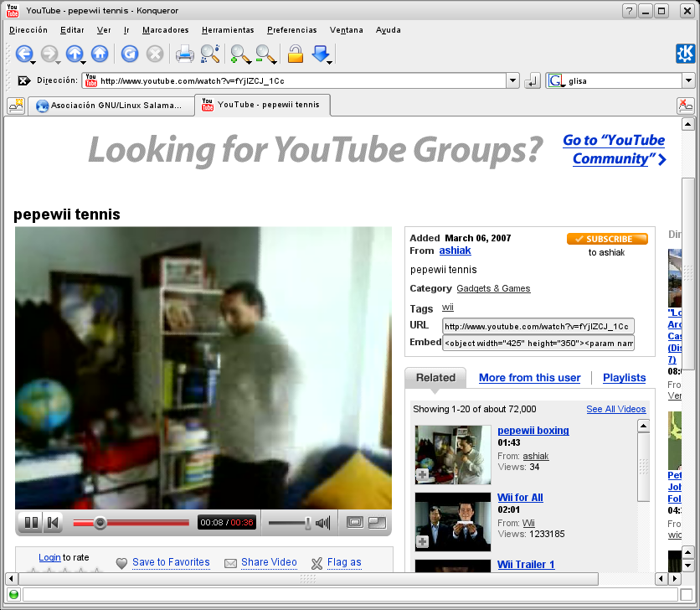Viewport: 700px width, 610px height.
Task: Toggle full screen video mode
Action: tap(377, 523)
